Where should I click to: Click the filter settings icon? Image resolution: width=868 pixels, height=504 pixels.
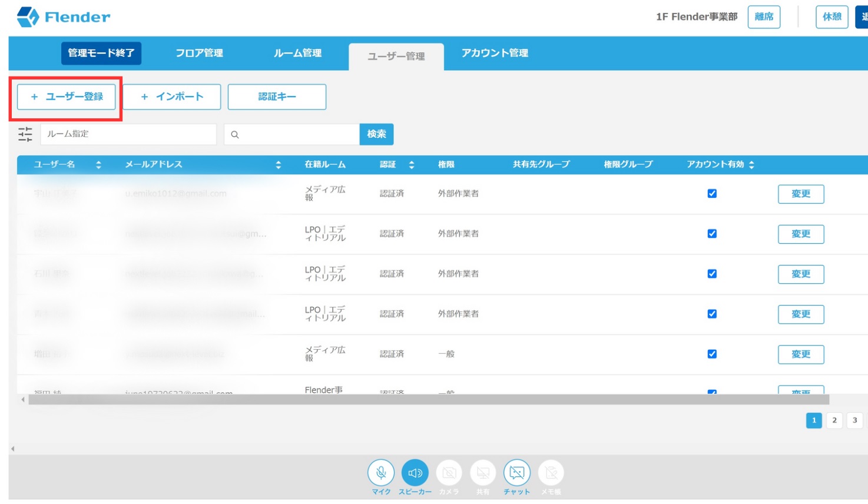[x=25, y=134]
